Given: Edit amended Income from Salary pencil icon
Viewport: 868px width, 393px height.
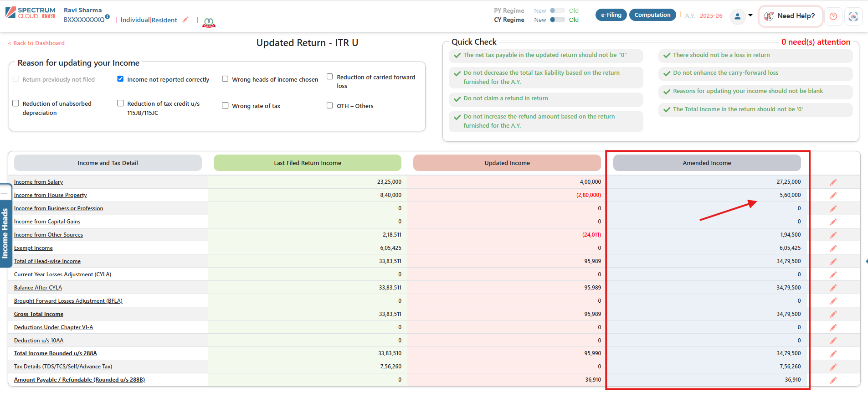Looking at the screenshot, I should pyautogui.click(x=833, y=182).
